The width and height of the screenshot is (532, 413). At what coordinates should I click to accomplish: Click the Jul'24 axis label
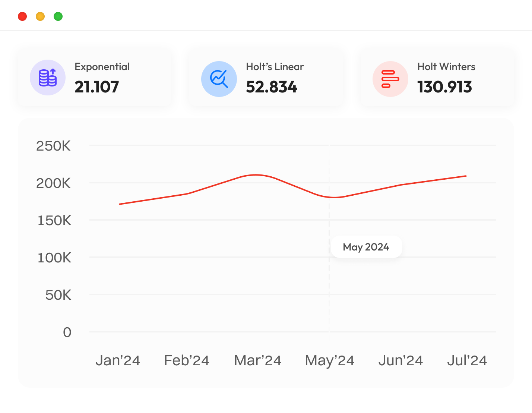pyautogui.click(x=467, y=360)
